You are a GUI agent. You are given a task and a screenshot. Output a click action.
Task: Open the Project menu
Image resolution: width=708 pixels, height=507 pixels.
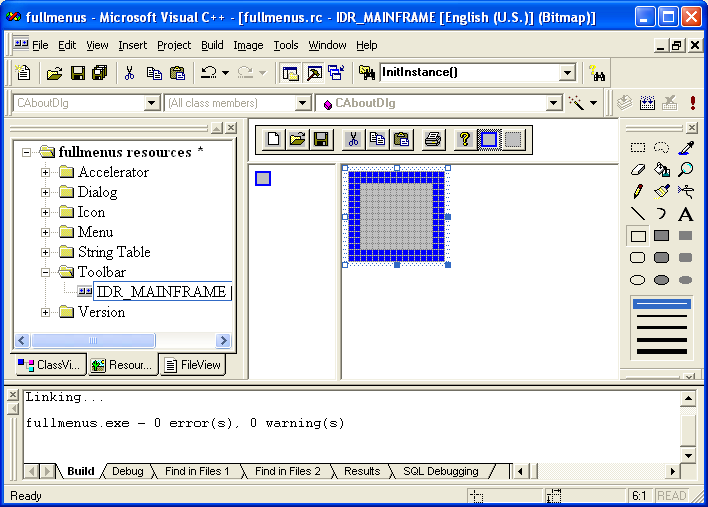(x=174, y=45)
